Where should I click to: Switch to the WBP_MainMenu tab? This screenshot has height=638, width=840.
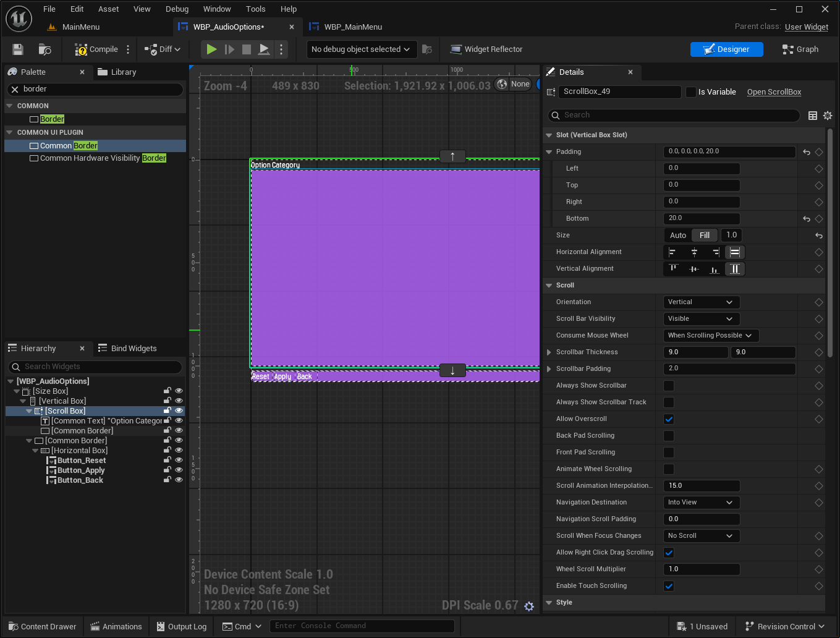click(x=353, y=27)
